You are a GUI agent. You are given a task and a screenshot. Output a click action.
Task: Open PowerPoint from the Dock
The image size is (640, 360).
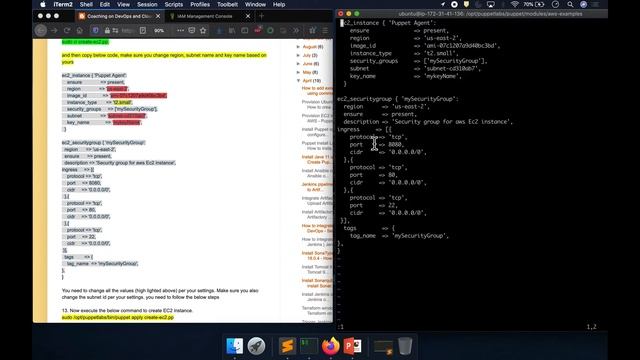coord(352,346)
